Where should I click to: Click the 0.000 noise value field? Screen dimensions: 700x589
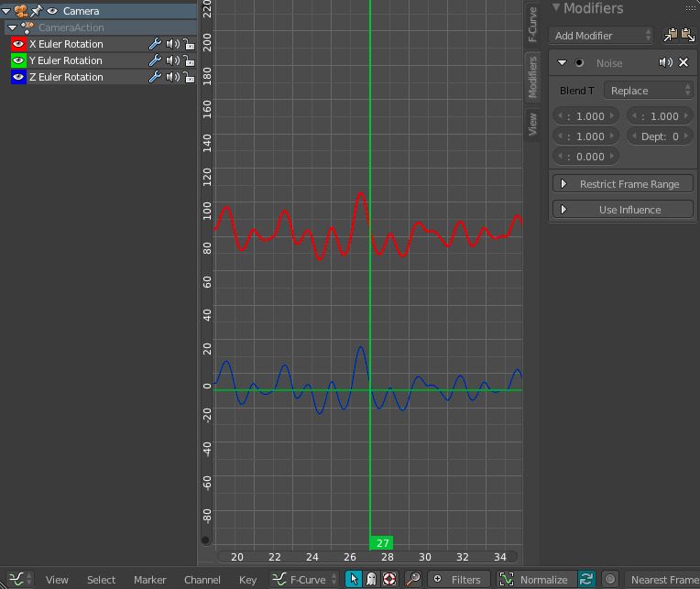[585, 156]
